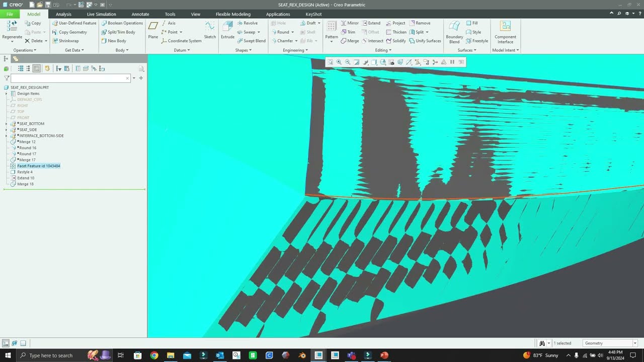Image resolution: width=644 pixels, height=362 pixels.
Task: Click Unify Surfaces
Action: click(x=425, y=41)
